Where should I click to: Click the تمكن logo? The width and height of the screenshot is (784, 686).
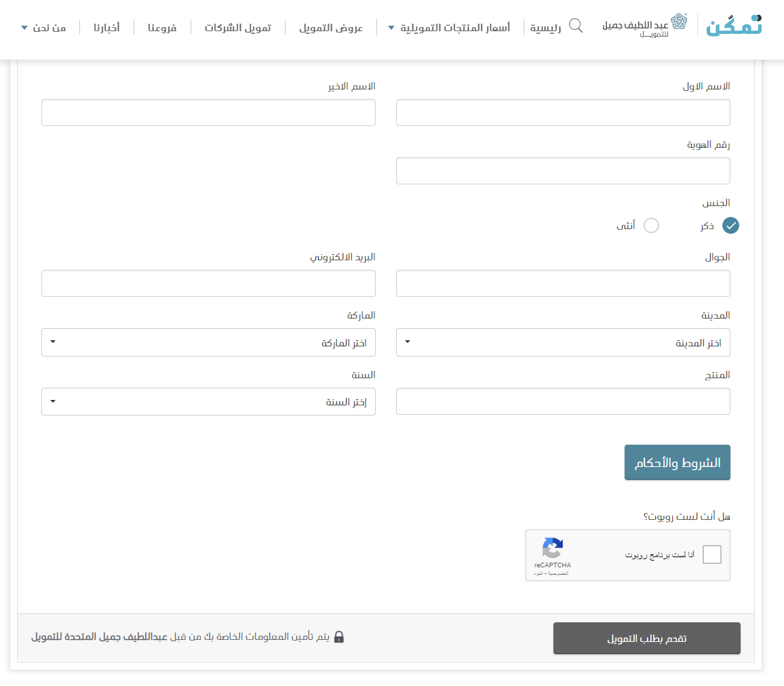pos(734,25)
